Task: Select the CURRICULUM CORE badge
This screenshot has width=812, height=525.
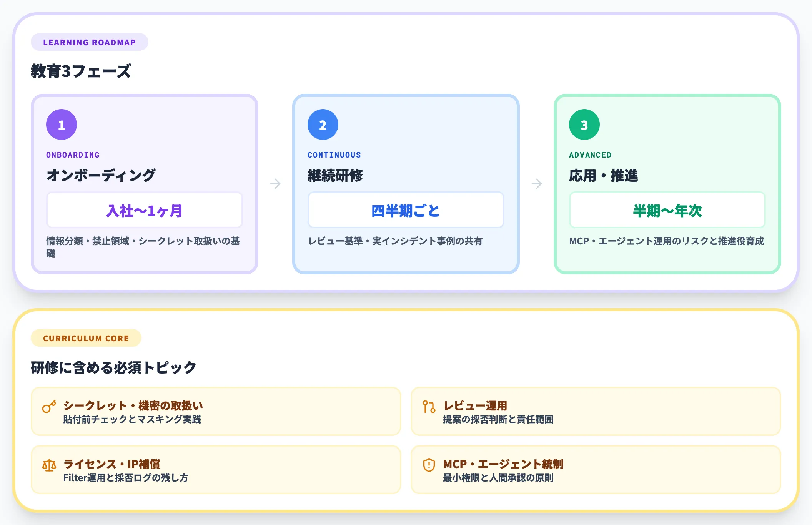Action: 86,338
